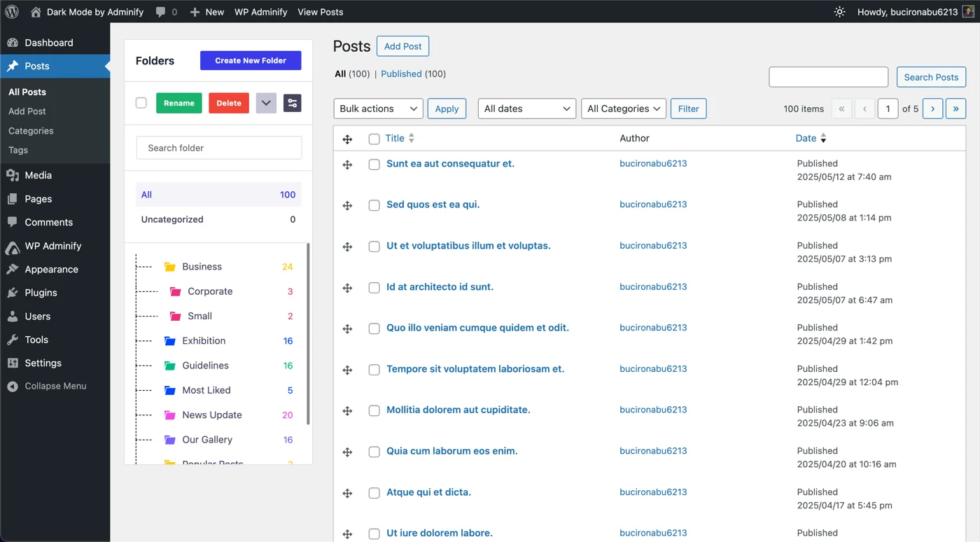Open the Bulk actions dropdown

click(378, 109)
